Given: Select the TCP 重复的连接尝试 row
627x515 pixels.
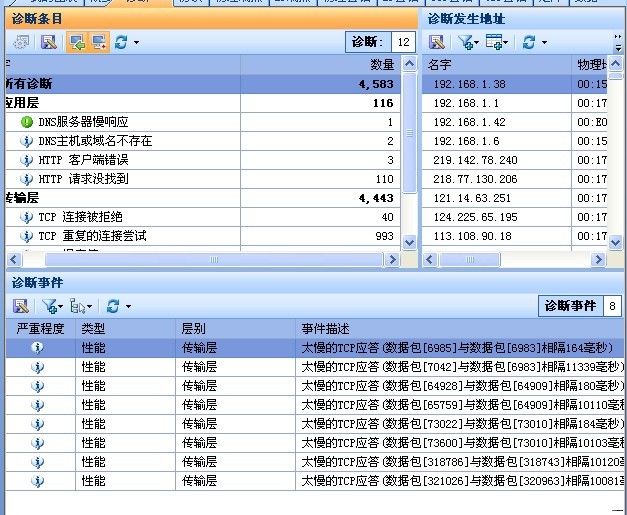Looking at the screenshot, I should point(203,236).
